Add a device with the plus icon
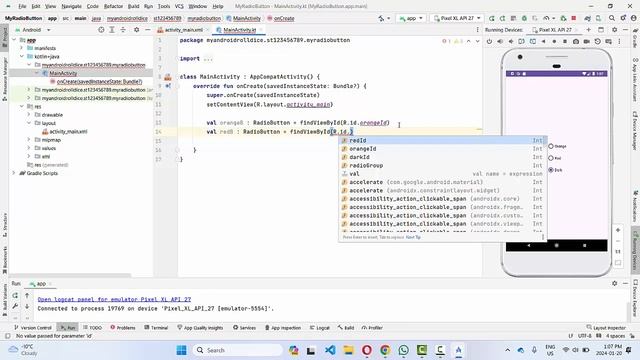 pos(589,30)
